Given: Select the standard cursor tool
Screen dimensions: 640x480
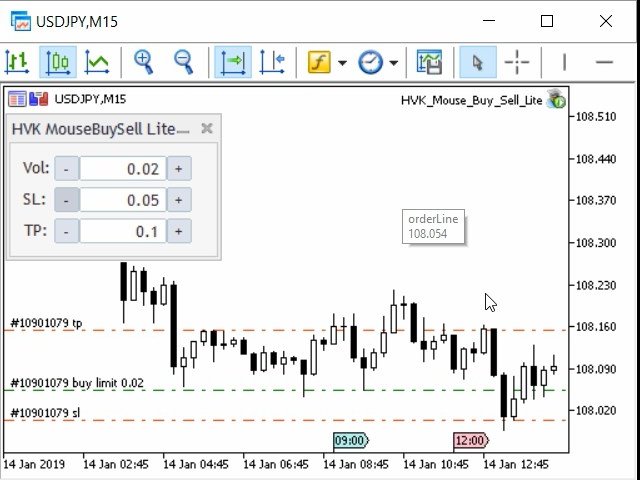Looking at the screenshot, I should 478,62.
